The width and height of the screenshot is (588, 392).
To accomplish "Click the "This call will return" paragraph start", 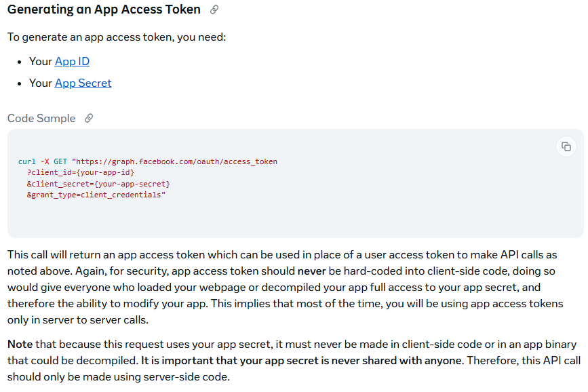I will [54, 255].
